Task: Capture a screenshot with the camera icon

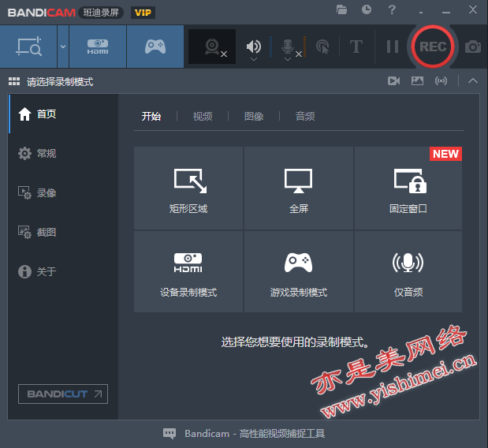Action: coord(473,47)
